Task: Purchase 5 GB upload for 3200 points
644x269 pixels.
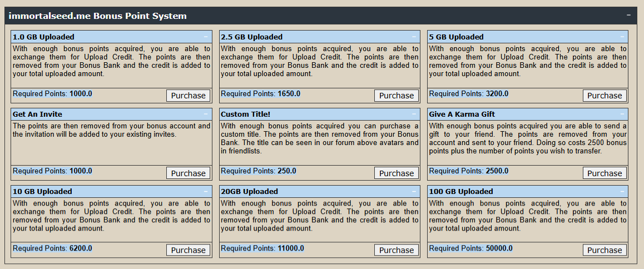Action: (605, 96)
